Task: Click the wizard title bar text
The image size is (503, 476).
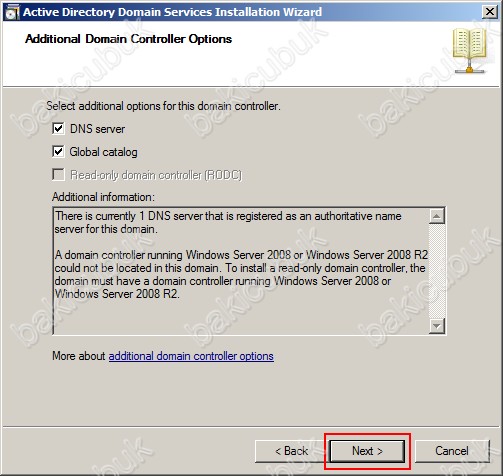Action: click(x=172, y=12)
